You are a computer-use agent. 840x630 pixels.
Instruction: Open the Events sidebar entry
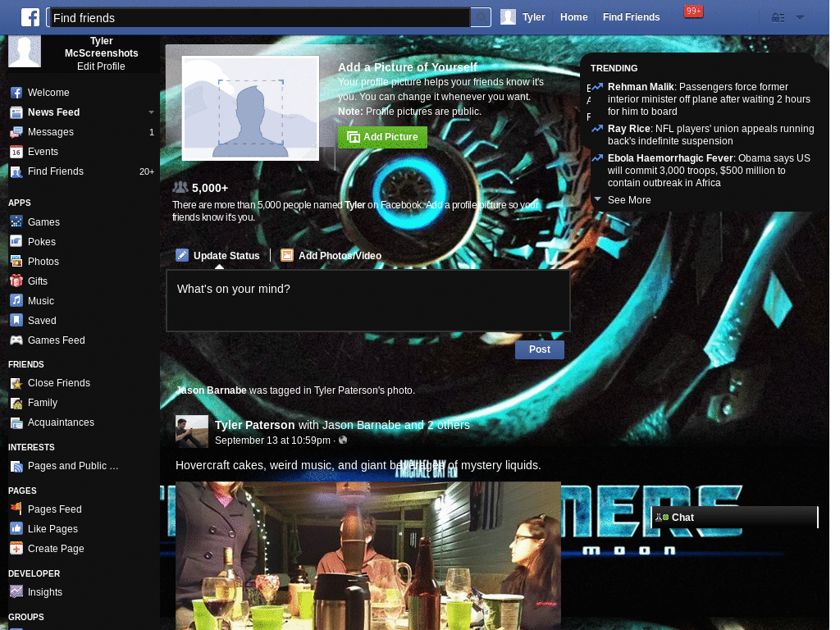[82, 152]
